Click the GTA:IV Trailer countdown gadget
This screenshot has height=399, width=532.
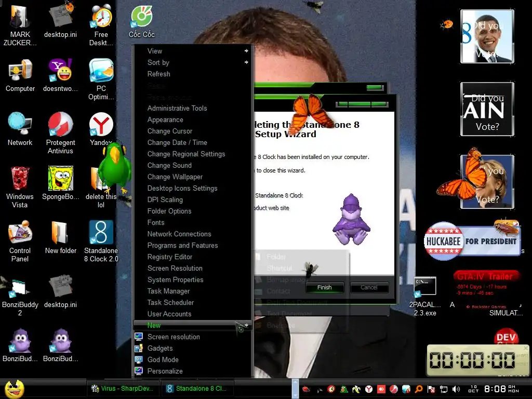486,289
